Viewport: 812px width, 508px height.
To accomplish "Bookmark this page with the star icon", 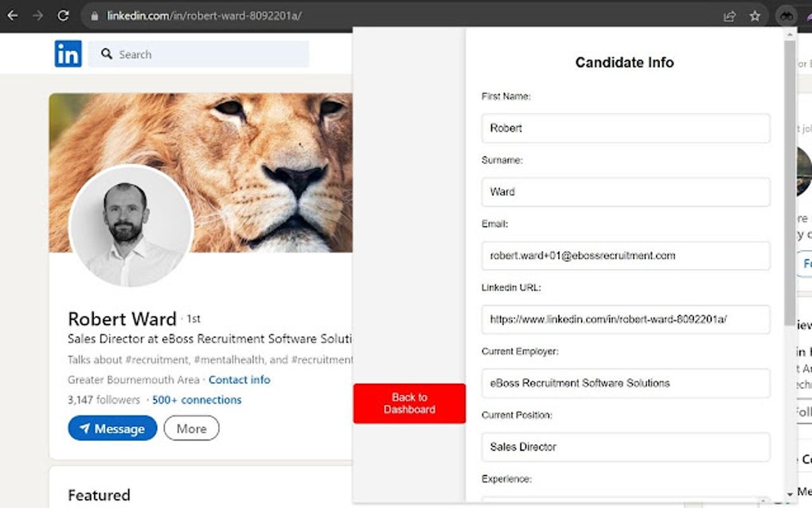I will click(x=755, y=16).
